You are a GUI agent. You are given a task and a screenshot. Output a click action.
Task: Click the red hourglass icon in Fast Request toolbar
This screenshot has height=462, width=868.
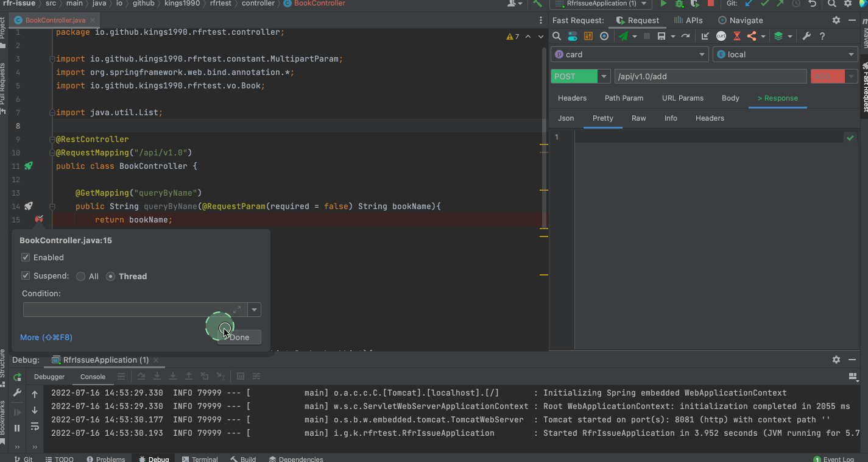pyautogui.click(x=736, y=37)
